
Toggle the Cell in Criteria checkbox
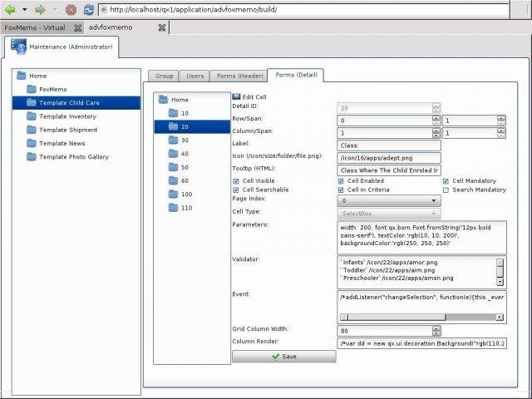[x=341, y=190]
